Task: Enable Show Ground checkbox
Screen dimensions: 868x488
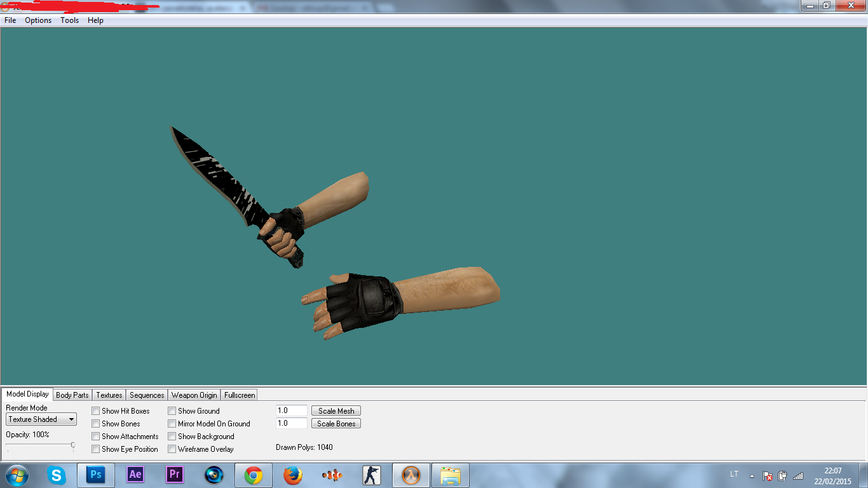Action: coord(172,411)
